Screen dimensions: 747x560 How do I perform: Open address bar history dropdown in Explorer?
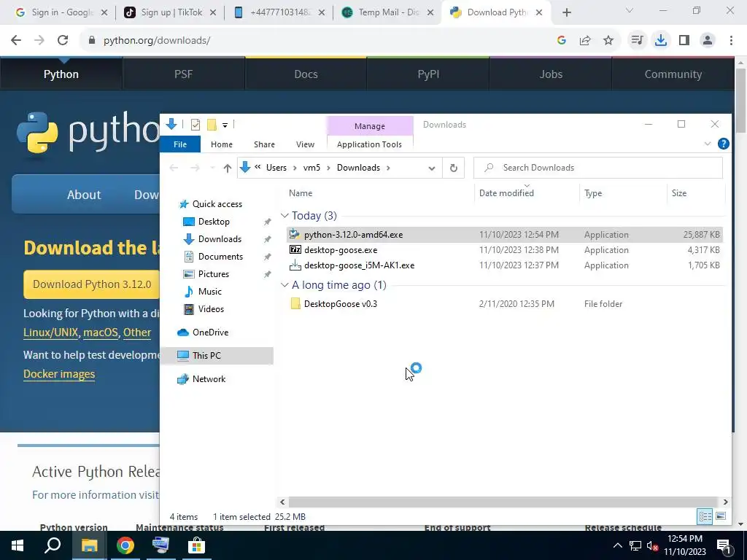tap(432, 168)
